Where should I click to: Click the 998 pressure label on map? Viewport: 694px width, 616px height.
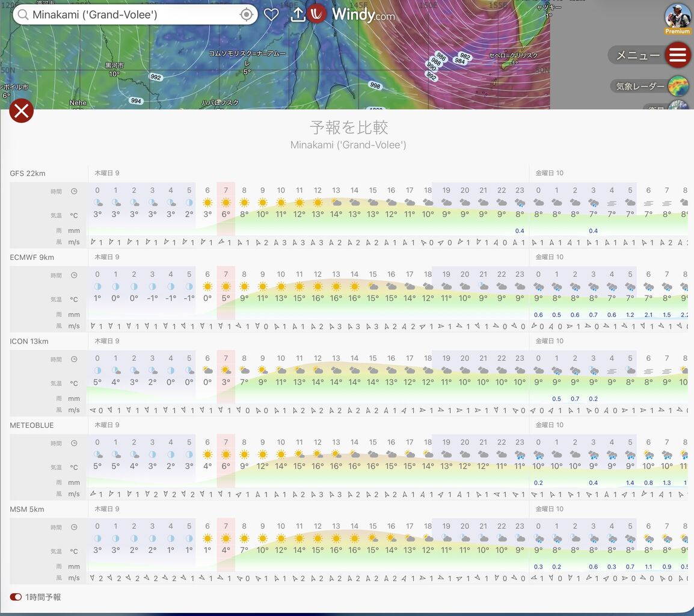375,85
